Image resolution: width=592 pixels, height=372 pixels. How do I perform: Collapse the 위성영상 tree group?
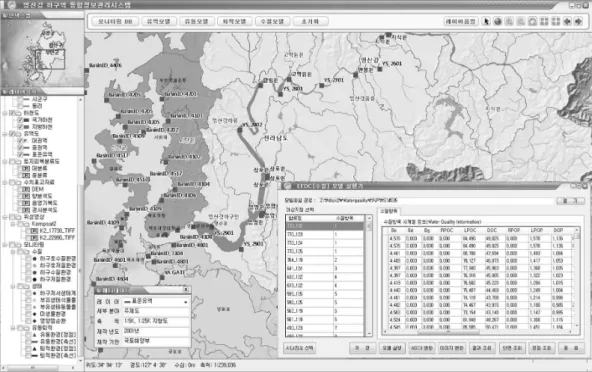[5, 217]
